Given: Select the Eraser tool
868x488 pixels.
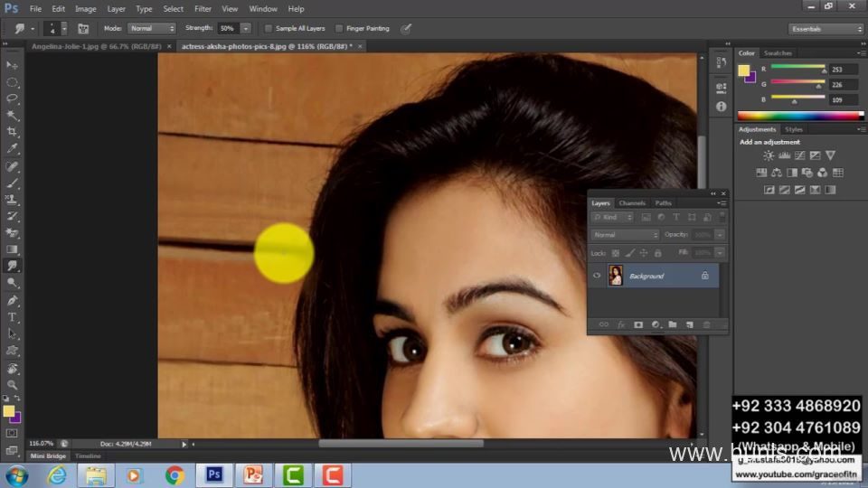Looking at the screenshot, I should 12,232.
